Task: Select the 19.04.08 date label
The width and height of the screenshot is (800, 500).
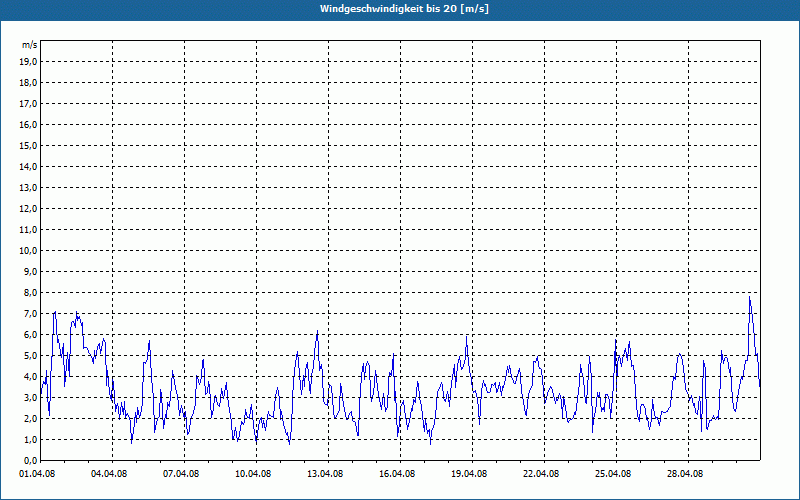Action: [469, 473]
